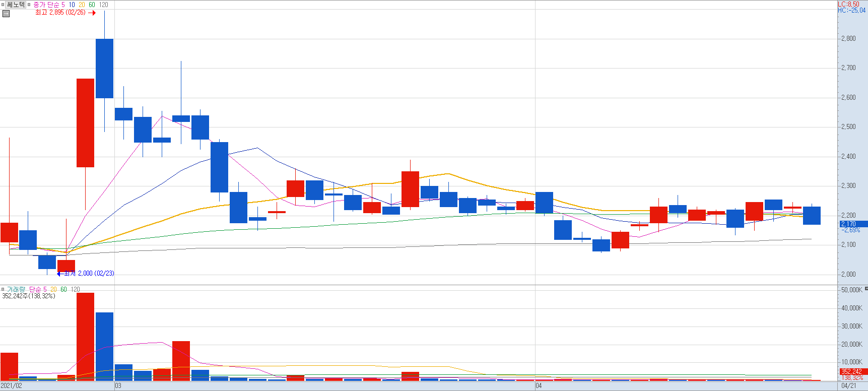Select the volume 60-period average label

pos(63,289)
